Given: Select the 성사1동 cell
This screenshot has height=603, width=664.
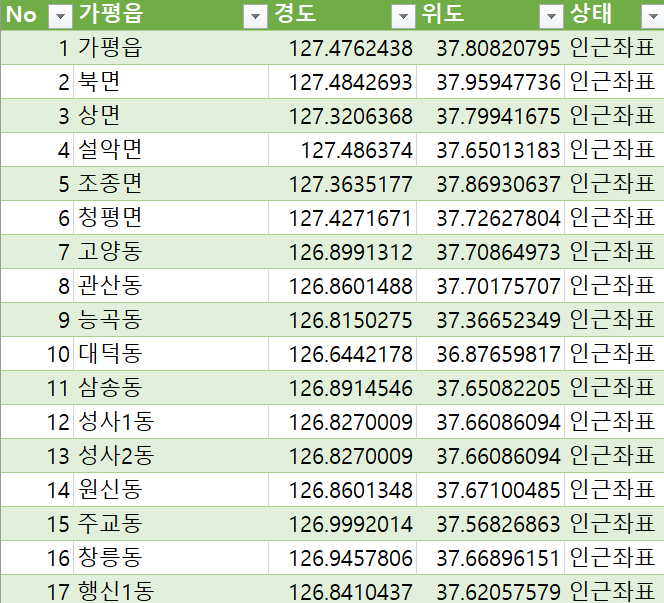Looking at the screenshot, I should pos(171,422).
